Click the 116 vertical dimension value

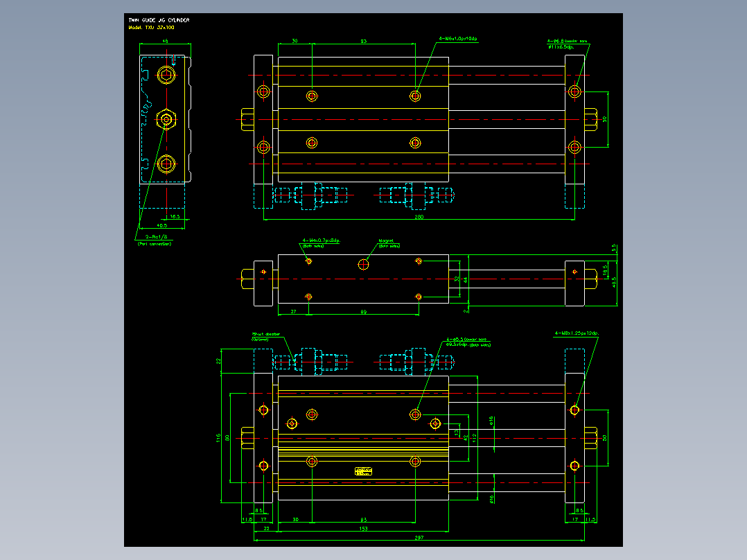click(218, 437)
